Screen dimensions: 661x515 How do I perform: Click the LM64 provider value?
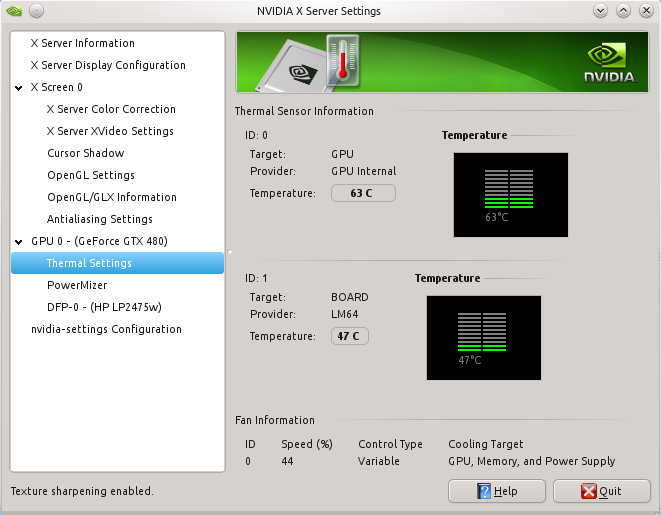[344, 314]
